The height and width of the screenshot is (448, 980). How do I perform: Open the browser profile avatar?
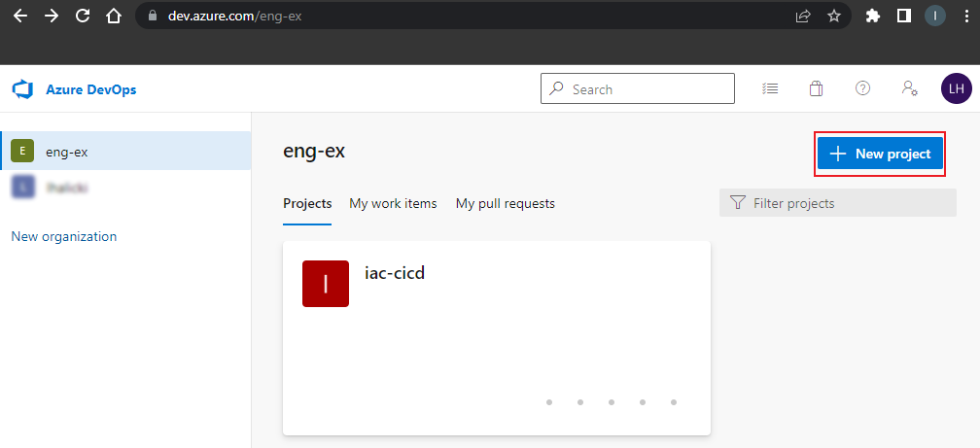point(935,17)
